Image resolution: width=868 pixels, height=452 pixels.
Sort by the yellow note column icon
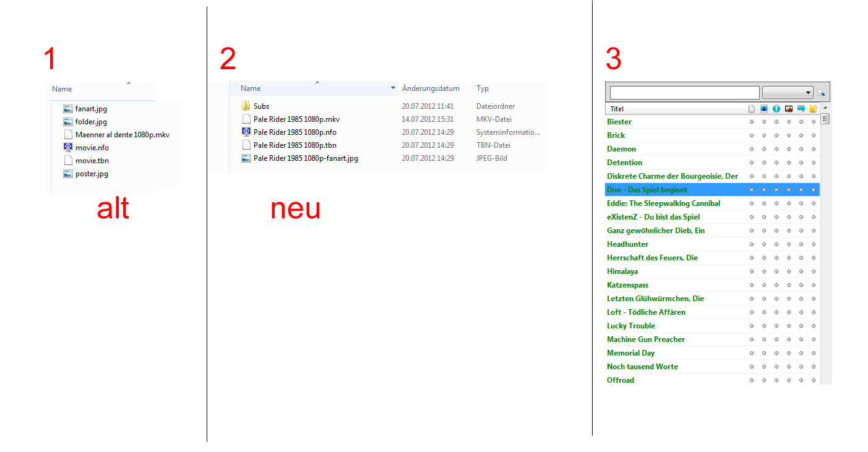pos(813,109)
